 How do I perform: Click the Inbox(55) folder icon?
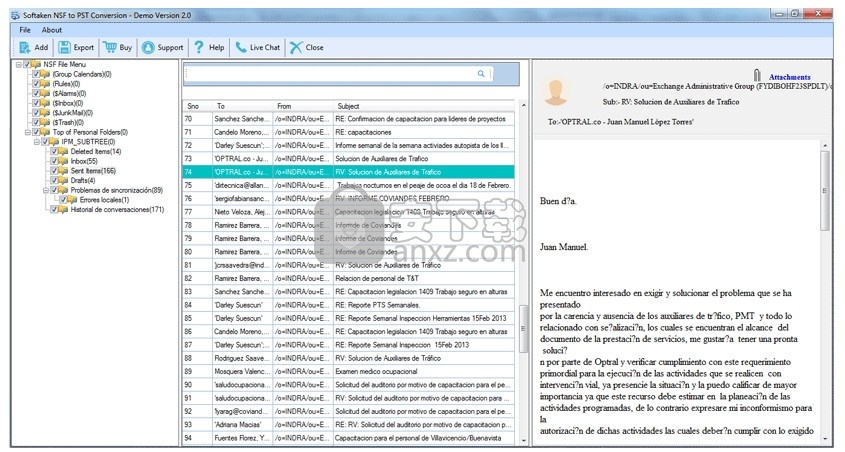click(64, 161)
